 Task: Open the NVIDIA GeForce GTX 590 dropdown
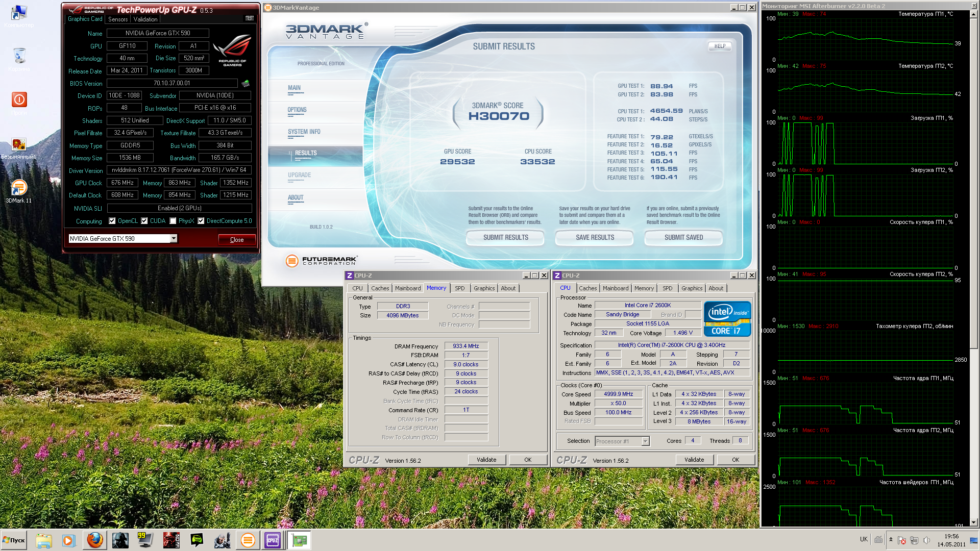click(x=174, y=238)
